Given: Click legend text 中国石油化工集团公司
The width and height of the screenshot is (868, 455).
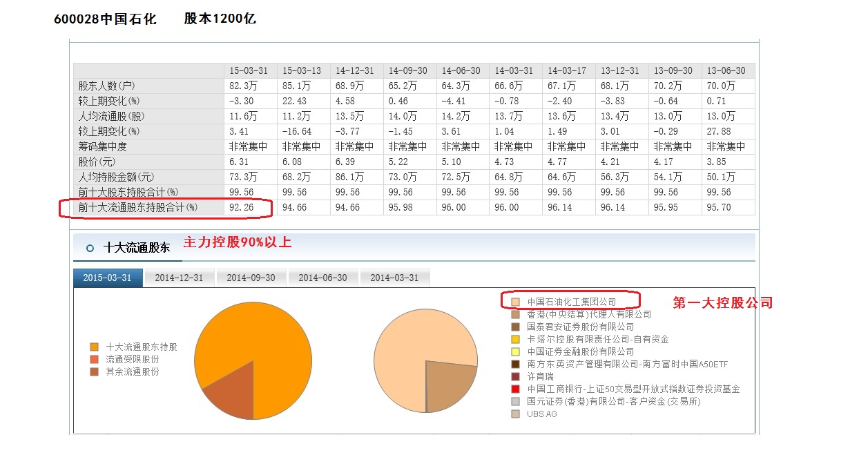Looking at the screenshot, I should [572, 302].
